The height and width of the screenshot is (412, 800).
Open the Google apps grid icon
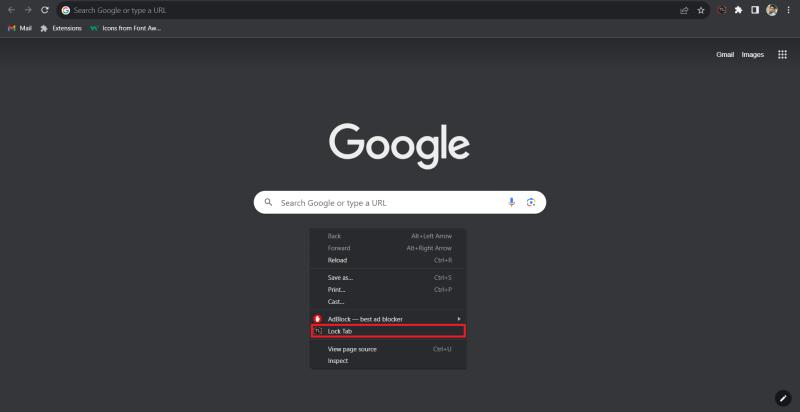click(782, 55)
